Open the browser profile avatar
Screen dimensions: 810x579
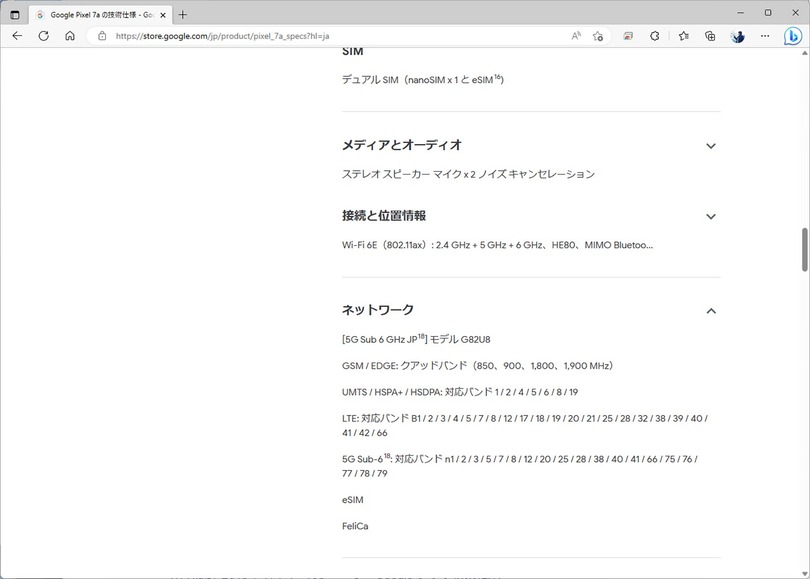coord(738,36)
